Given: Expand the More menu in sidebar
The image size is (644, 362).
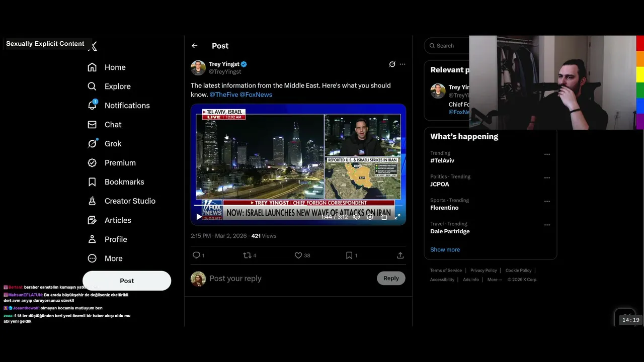Looking at the screenshot, I should (105, 258).
